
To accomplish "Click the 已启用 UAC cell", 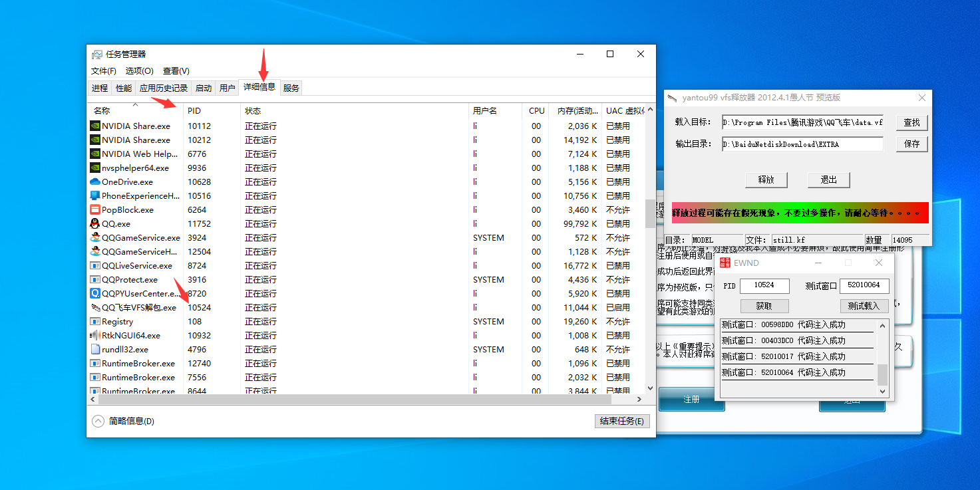I will [618, 307].
